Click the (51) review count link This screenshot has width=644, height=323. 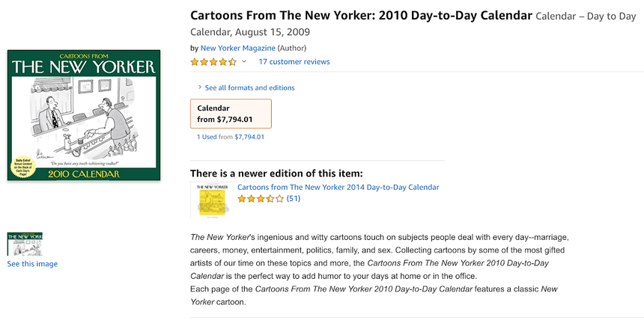(294, 199)
